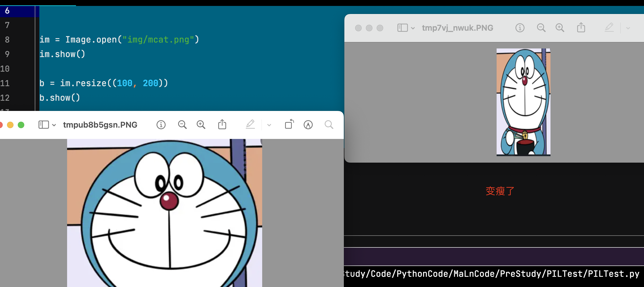Image resolution: width=644 pixels, height=287 pixels.
Task: Toggle sidebar in tmpub8b5gsn.PNG window
Action: pos(44,125)
